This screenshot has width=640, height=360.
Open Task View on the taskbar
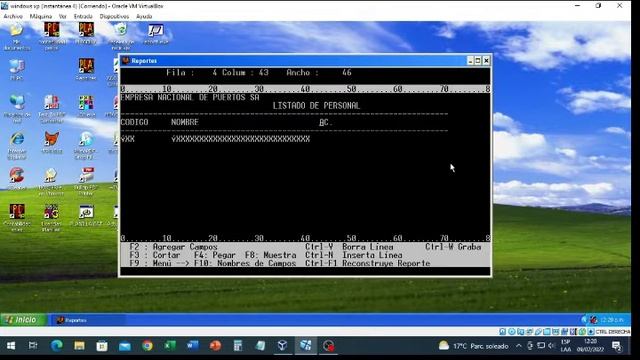coord(33,346)
